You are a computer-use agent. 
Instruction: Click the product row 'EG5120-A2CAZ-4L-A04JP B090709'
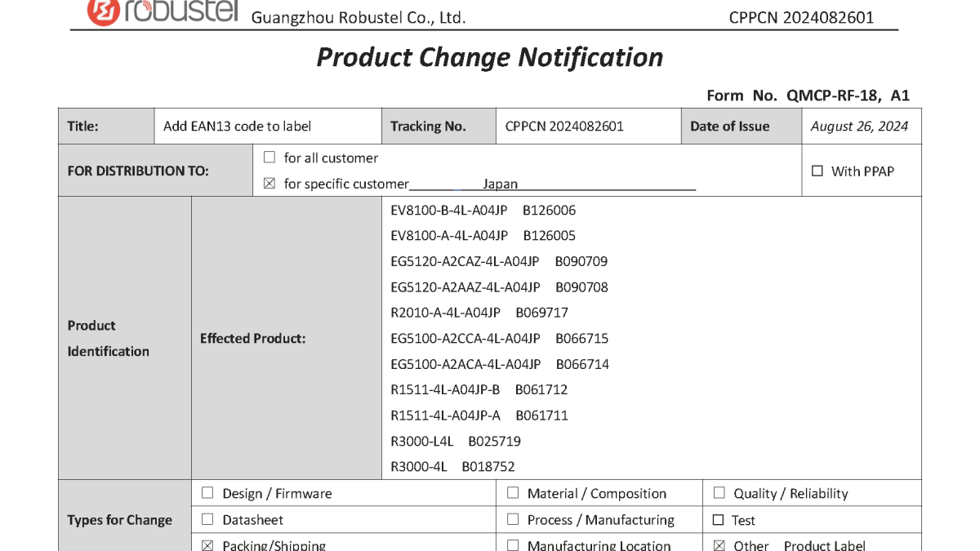[x=499, y=261]
